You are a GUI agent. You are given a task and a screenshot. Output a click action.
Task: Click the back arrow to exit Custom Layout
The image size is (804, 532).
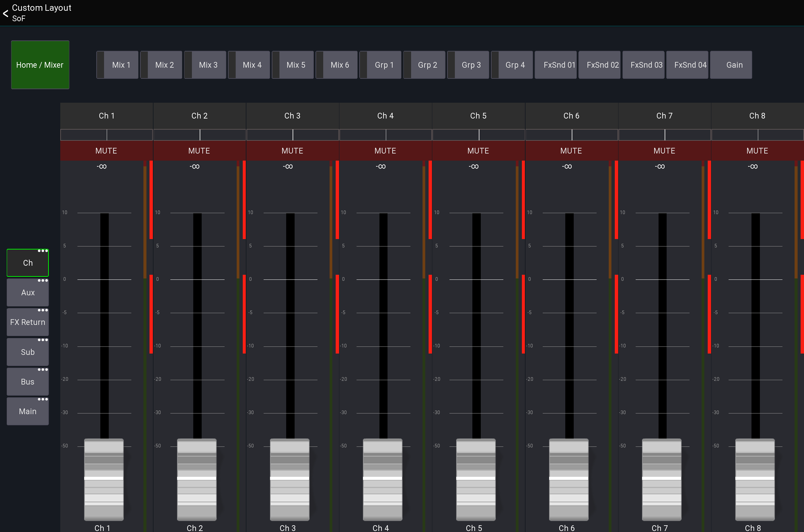click(x=5, y=13)
